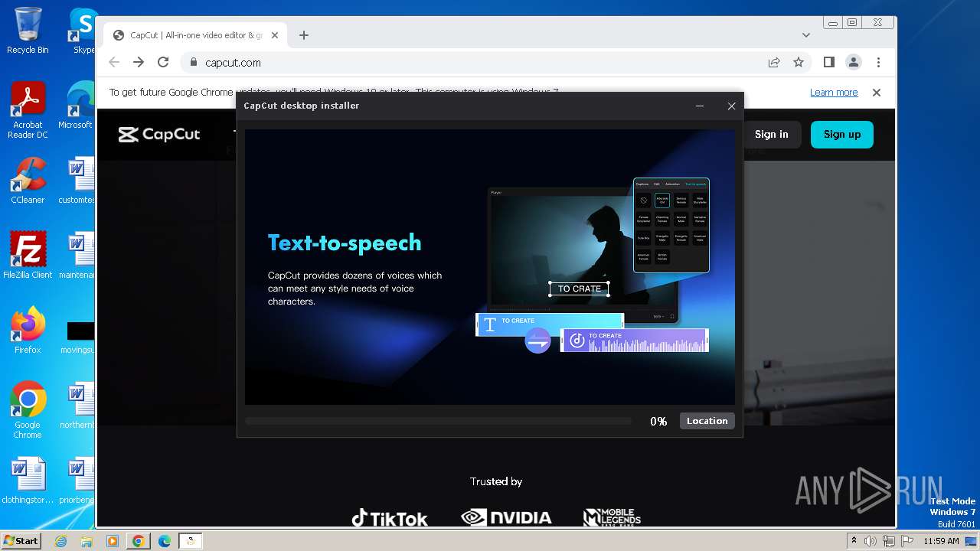Minimize the CapCut desktop installer window

700,106
